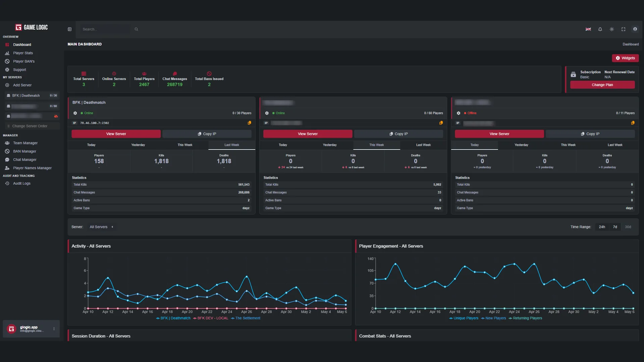Open Dashboard in the sidebar
This screenshot has height=362, width=644.
[22, 45]
